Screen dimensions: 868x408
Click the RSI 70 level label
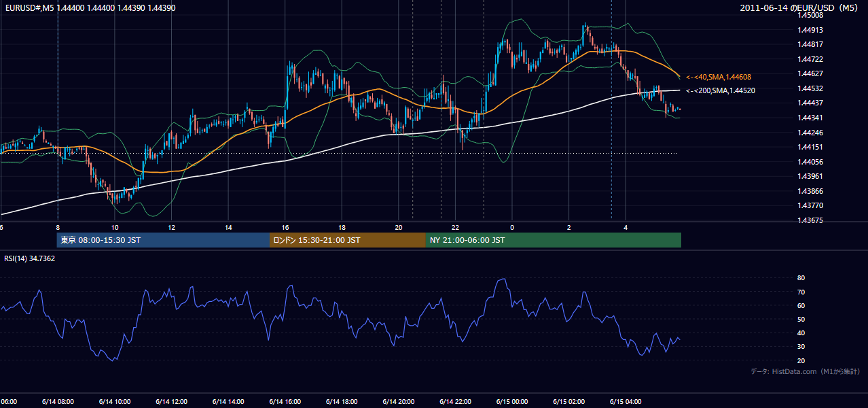801,292
